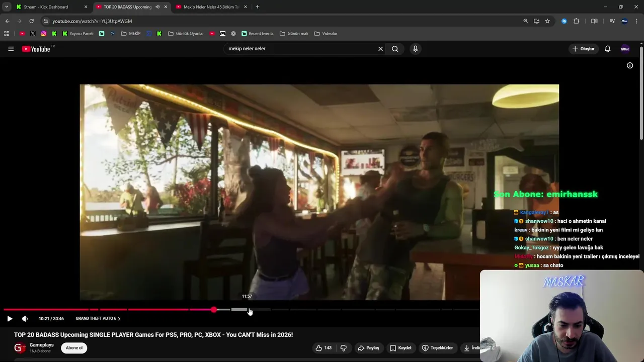Open media controls icon
The image size is (644, 362).
(612, 21)
